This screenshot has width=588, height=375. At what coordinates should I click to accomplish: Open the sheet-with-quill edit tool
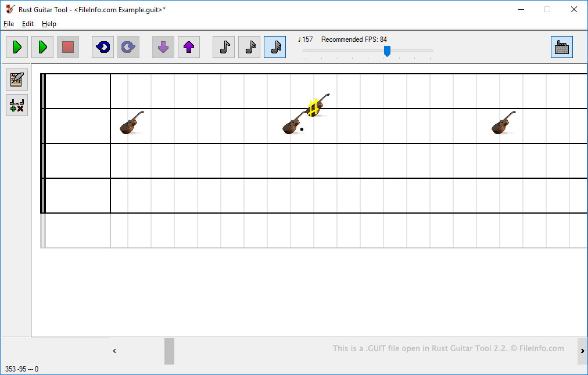pyautogui.click(x=17, y=80)
